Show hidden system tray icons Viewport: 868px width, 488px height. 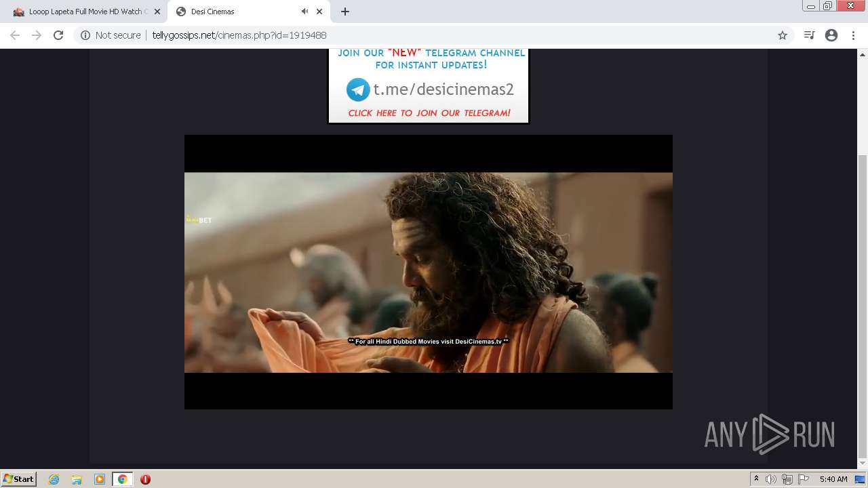pyautogui.click(x=756, y=479)
